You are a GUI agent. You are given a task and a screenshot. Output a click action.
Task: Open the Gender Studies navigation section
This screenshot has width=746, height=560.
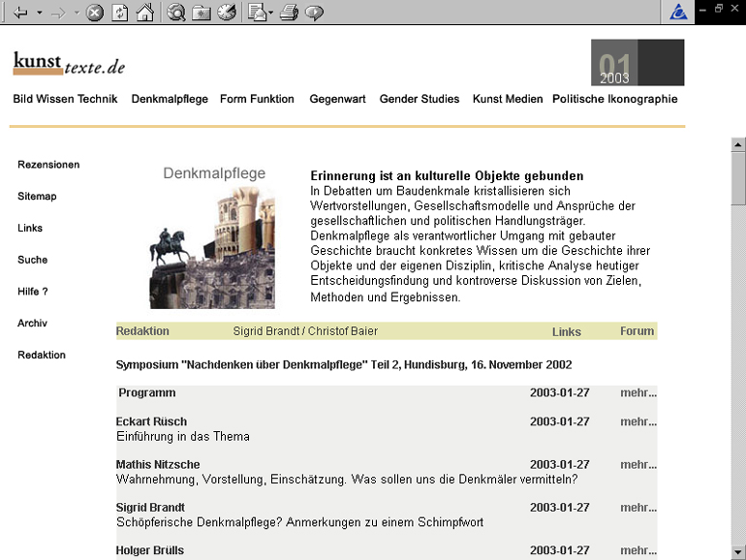419,99
